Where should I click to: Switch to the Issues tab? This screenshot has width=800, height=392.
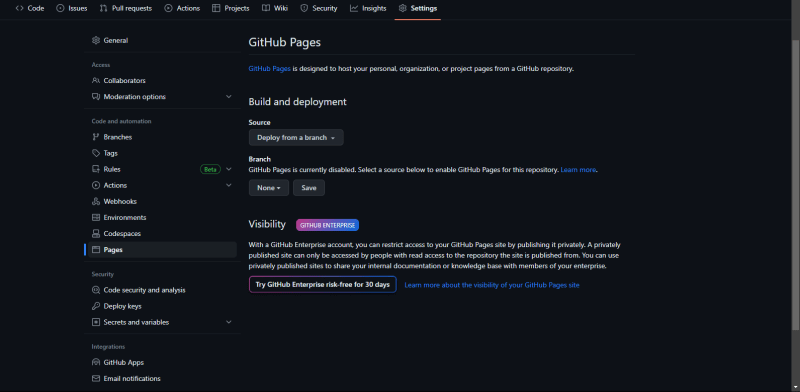point(71,8)
